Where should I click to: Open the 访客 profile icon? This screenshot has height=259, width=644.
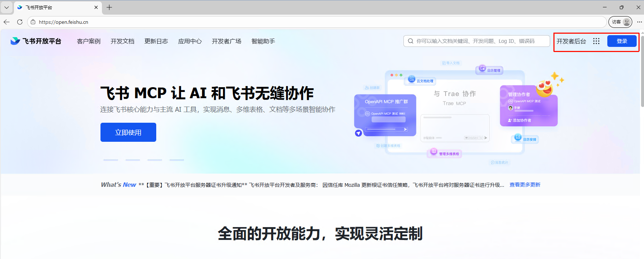[620, 22]
